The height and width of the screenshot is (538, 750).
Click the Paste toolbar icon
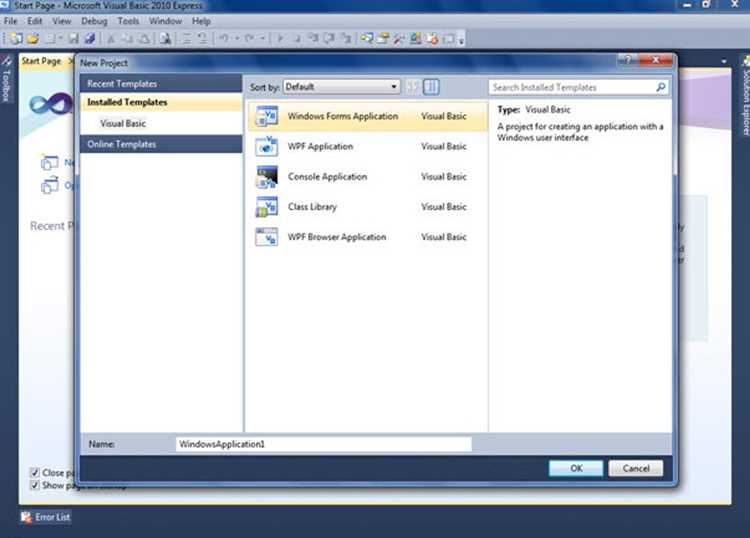click(x=145, y=39)
